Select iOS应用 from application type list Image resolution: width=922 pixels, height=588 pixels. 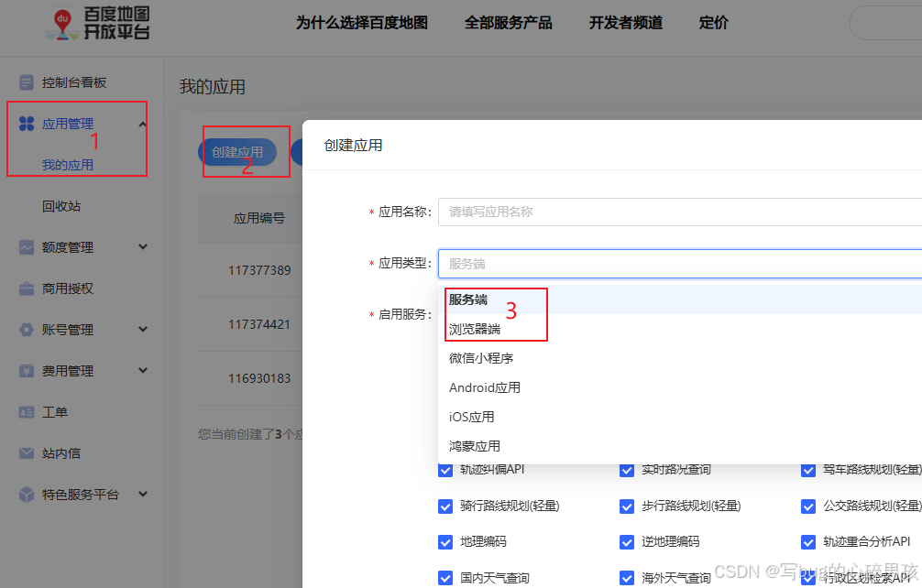[x=680, y=417]
